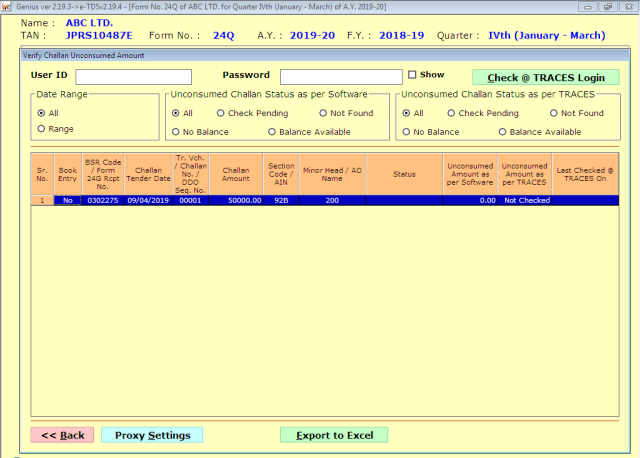The image size is (640, 458).
Task: Click the Book Entry 'No' cell
Action: pyautogui.click(x=67, y=201)
